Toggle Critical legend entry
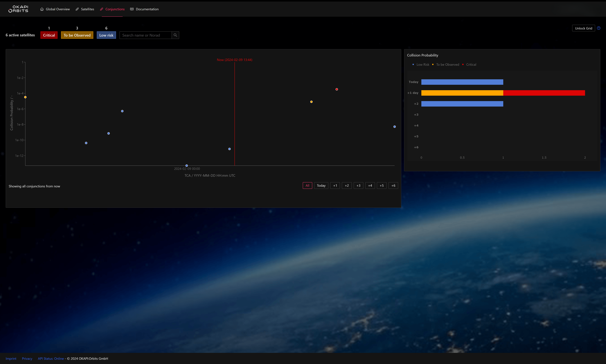The image size is (606, 364). [x=469, y=65]
